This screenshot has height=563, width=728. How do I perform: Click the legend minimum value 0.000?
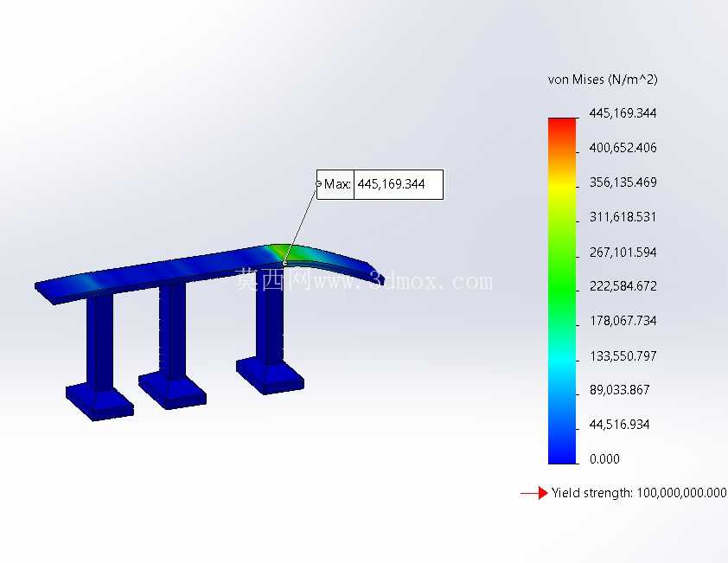coord(604,459)
